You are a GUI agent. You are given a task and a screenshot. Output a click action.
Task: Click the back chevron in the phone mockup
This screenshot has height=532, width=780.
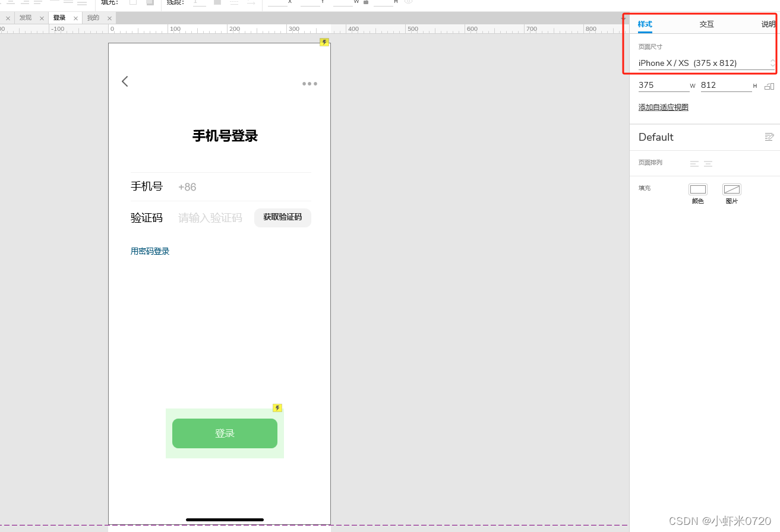125,81
